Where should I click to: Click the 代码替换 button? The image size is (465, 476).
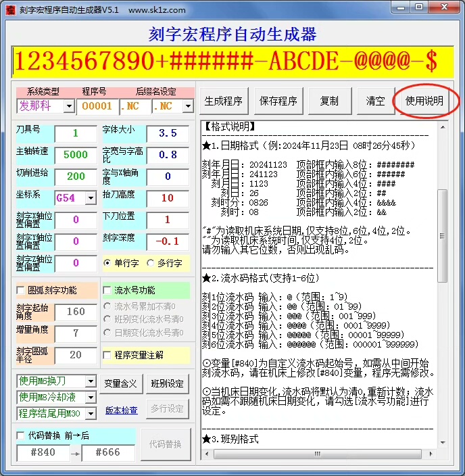click(166, 444)
